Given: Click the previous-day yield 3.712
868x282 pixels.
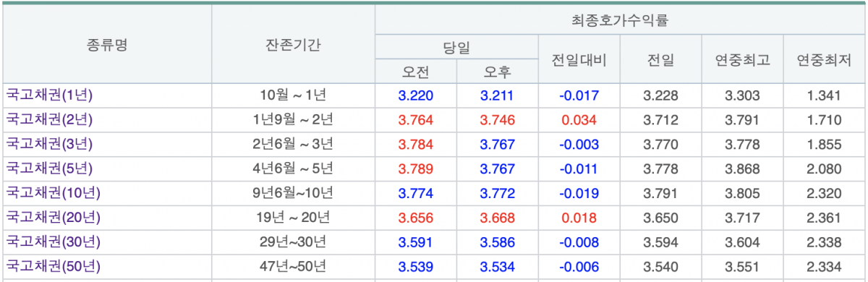Looking at the screenshot, I should coord(660,119).
